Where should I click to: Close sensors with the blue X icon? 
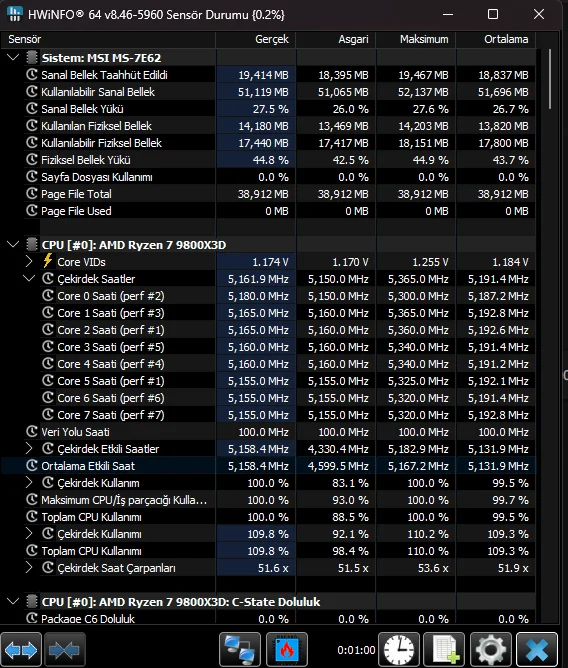tap(537, 650)
